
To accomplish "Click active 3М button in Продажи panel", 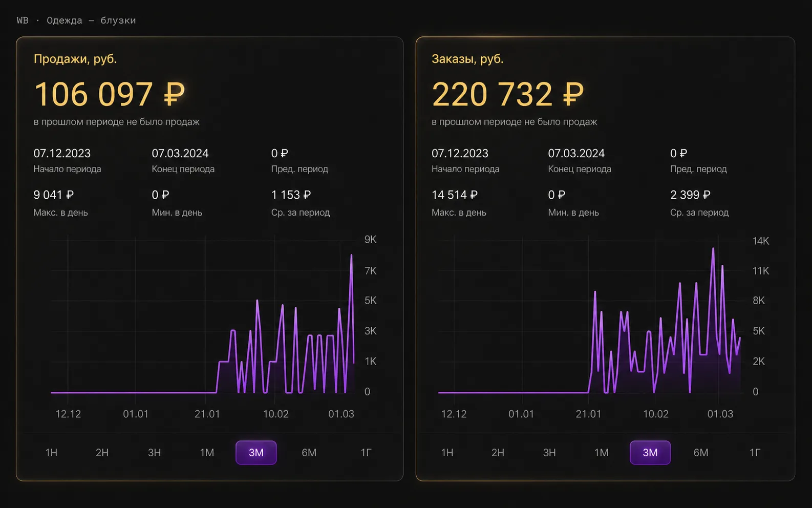I will click(x=256, y=453).
